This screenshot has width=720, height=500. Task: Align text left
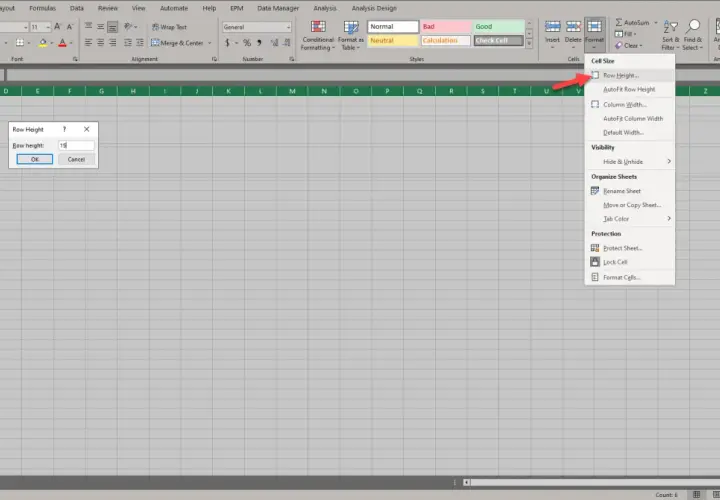88,43
